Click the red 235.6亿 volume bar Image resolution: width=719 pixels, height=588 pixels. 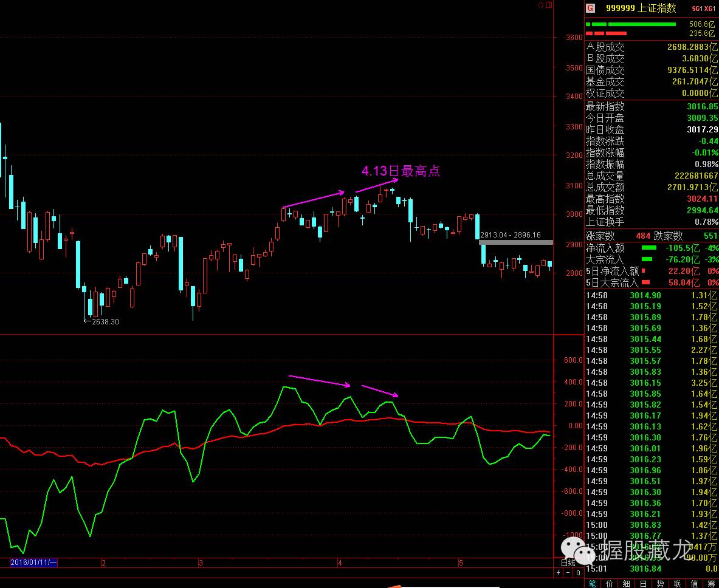(606, 33)
